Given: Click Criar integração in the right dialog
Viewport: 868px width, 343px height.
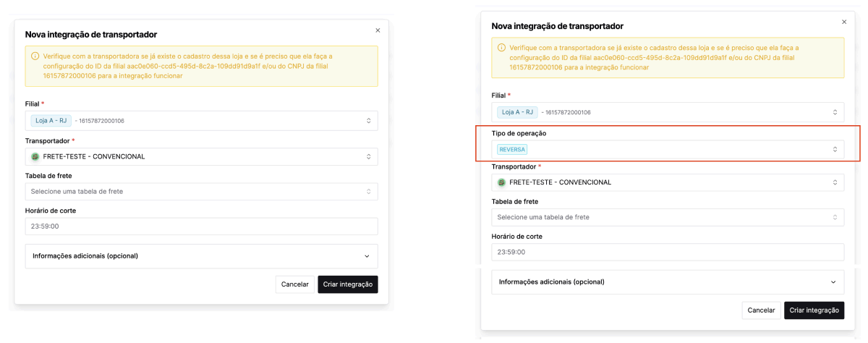Looking at the screenshot, I should [814, 310].
